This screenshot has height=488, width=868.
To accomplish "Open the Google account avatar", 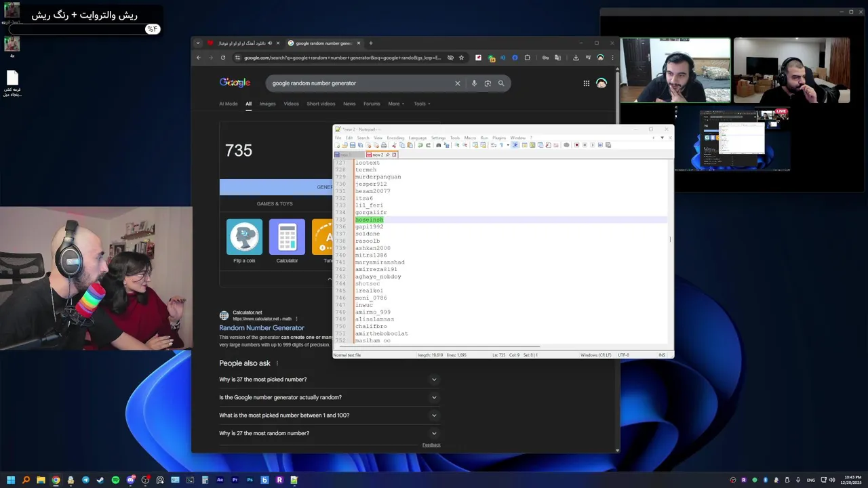I will coord(601,83).
